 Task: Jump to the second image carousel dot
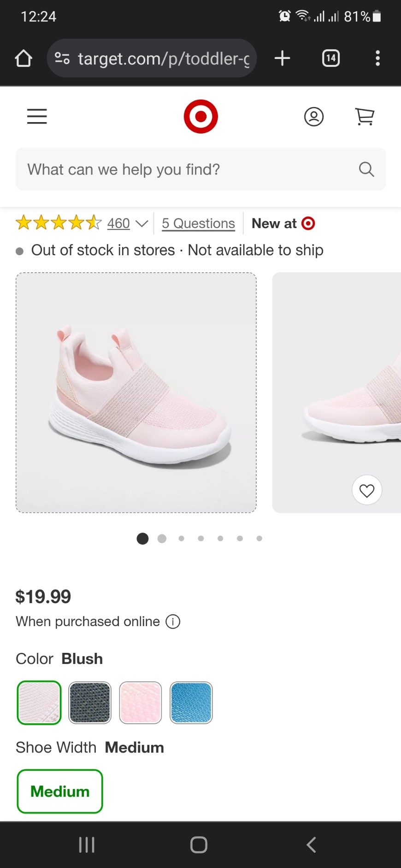click(x=162, y=539)
